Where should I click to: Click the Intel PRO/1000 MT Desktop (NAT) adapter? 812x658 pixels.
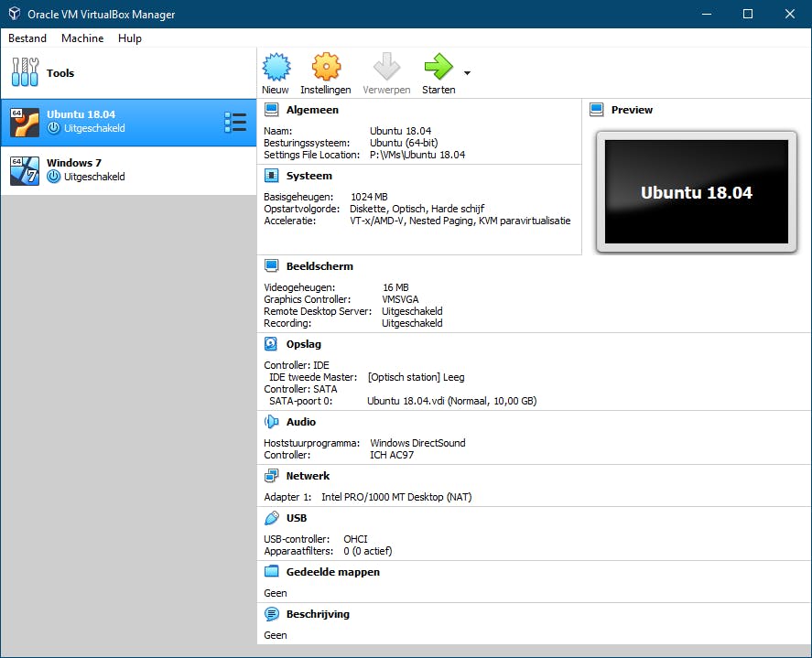pos(396,497)
